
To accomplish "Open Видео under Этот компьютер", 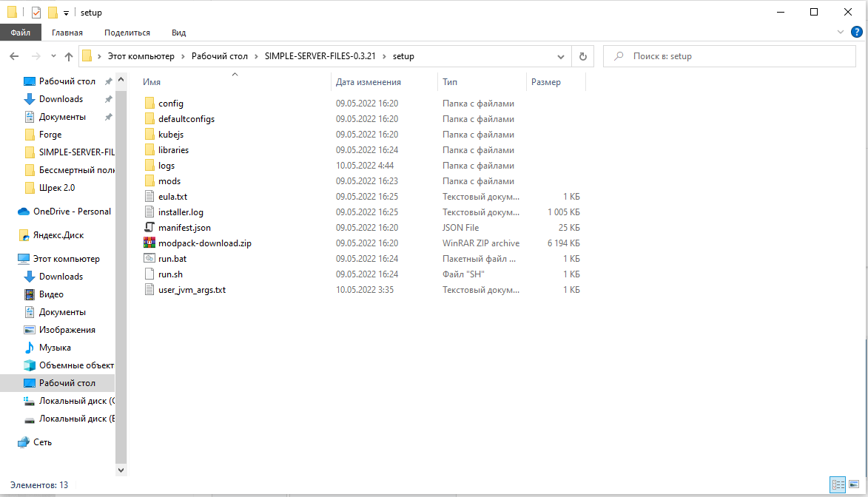I will [x=51, y=294].
